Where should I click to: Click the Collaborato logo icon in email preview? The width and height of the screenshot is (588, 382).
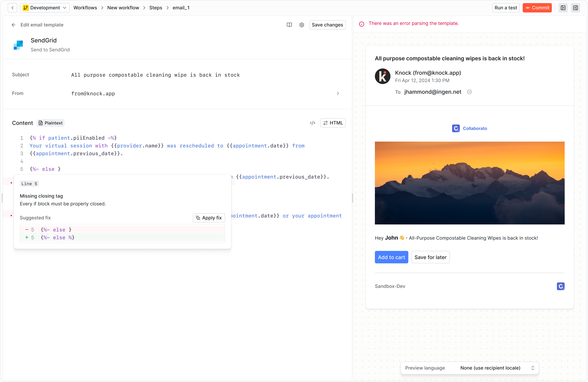pos(456,128)
